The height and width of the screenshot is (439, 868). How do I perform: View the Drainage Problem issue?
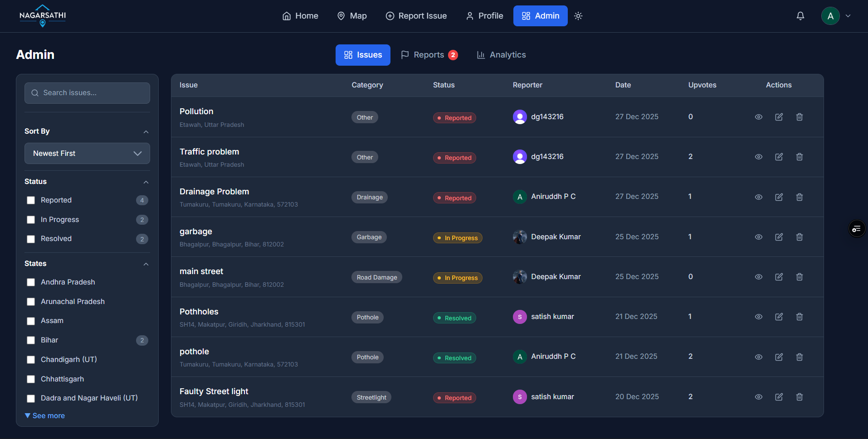click(x=759, y=197)
